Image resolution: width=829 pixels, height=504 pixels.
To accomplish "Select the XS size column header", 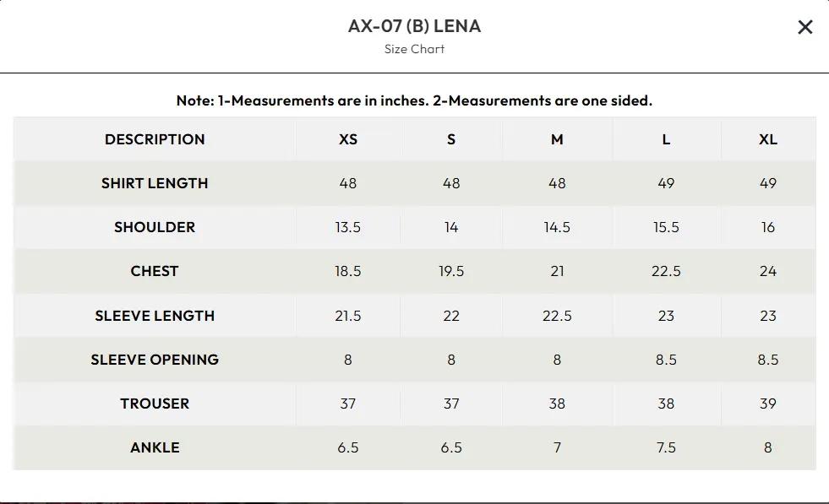I will 348,139.
